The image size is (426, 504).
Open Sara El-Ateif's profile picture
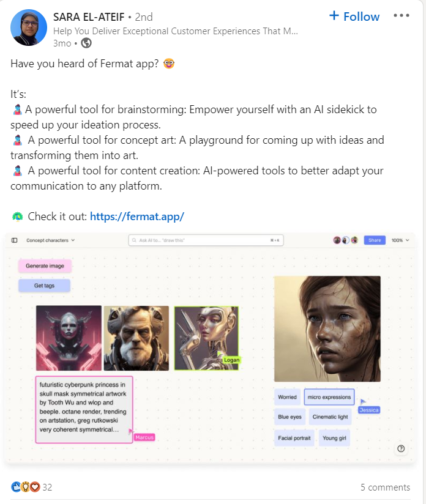(x=29, y=28)
